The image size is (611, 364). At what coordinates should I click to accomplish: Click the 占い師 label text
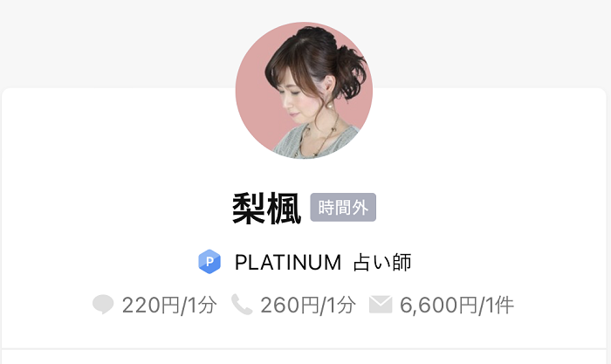point(382,262)
